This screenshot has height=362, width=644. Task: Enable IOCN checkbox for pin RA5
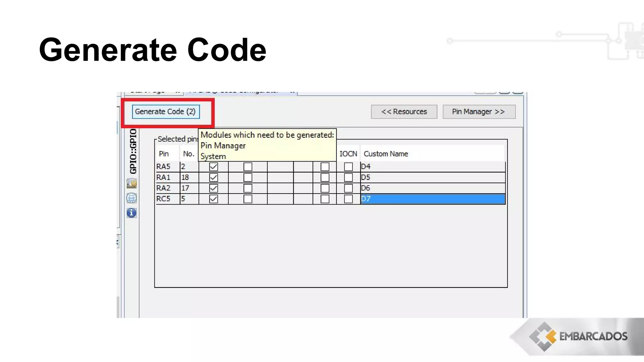[348, 167]
